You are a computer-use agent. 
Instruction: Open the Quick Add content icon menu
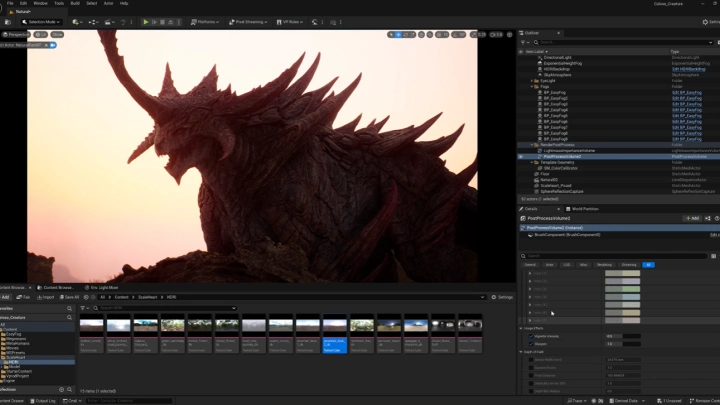click(x=77, y=22)
